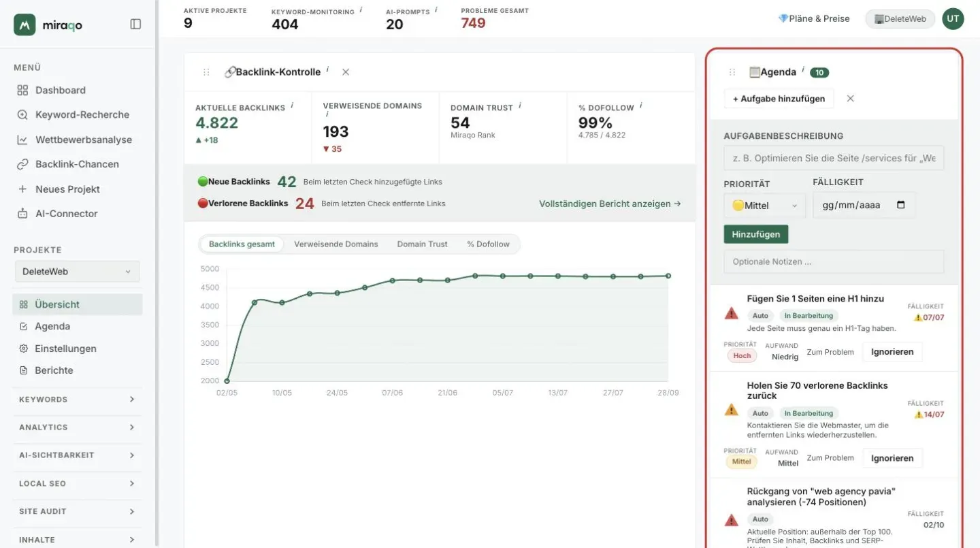Click the Agenda widget drag handle
The height and width of the screenshot is (548, 980).
(x=732, y=72)
